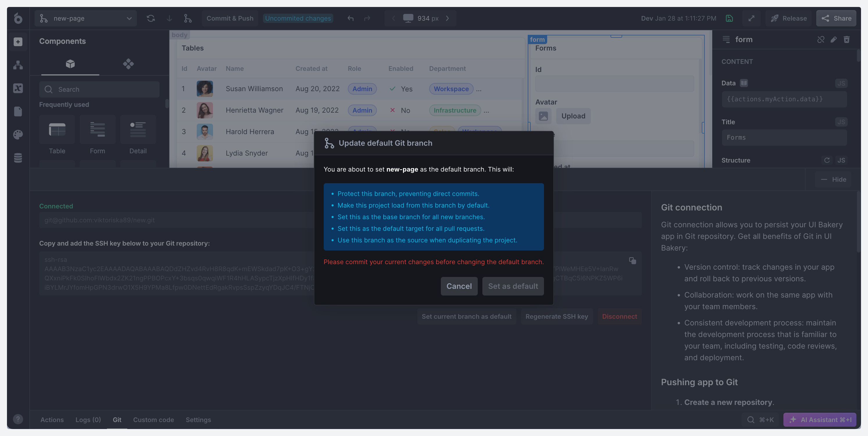This screenshot has width=868, height=436.
Task: Hide the bottom panel with Hide button
Action: (x=833, y=179)
